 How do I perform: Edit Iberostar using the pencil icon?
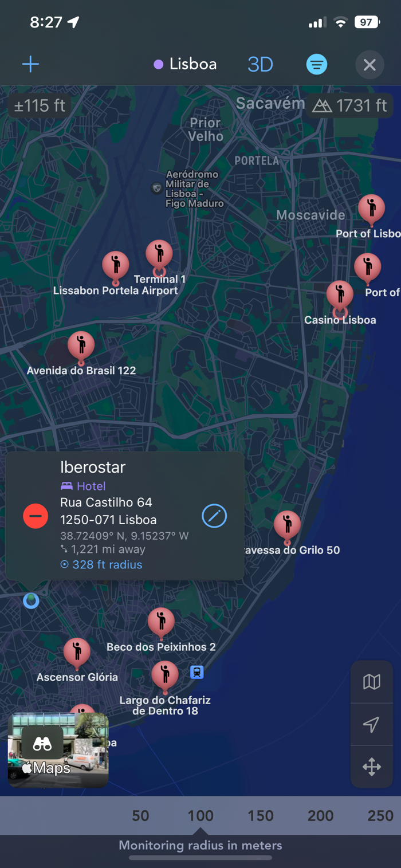coord(214,516)
